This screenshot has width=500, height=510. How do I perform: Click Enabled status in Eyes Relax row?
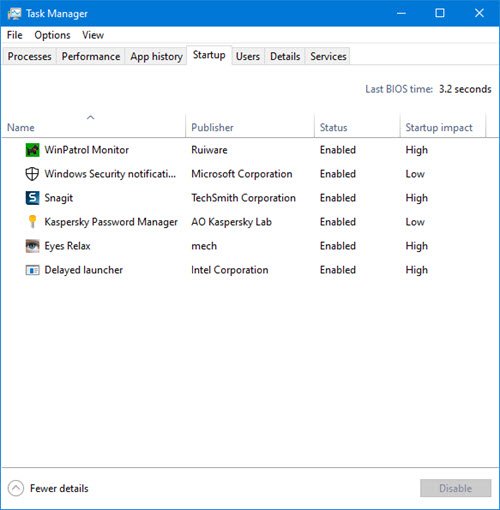(338, 246)
